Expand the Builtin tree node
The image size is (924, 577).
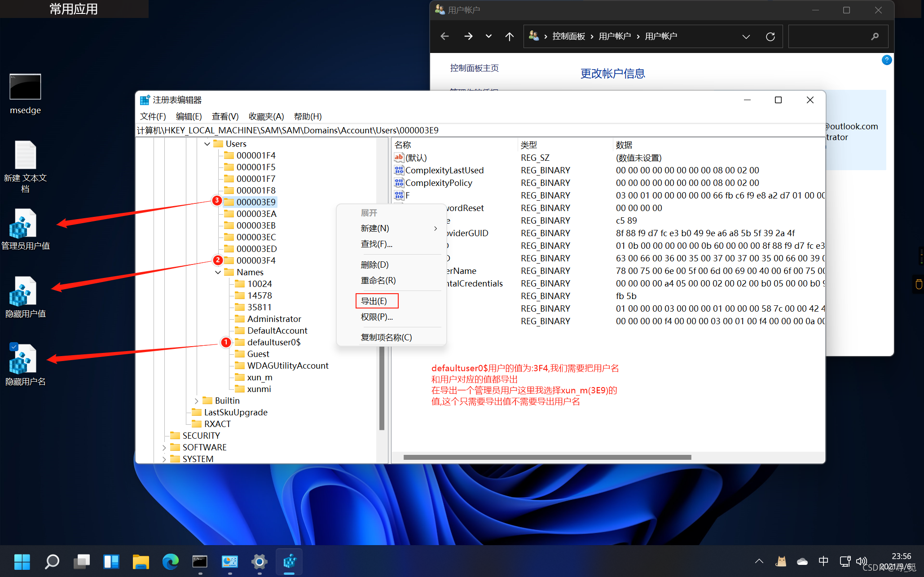click(197, 401)
